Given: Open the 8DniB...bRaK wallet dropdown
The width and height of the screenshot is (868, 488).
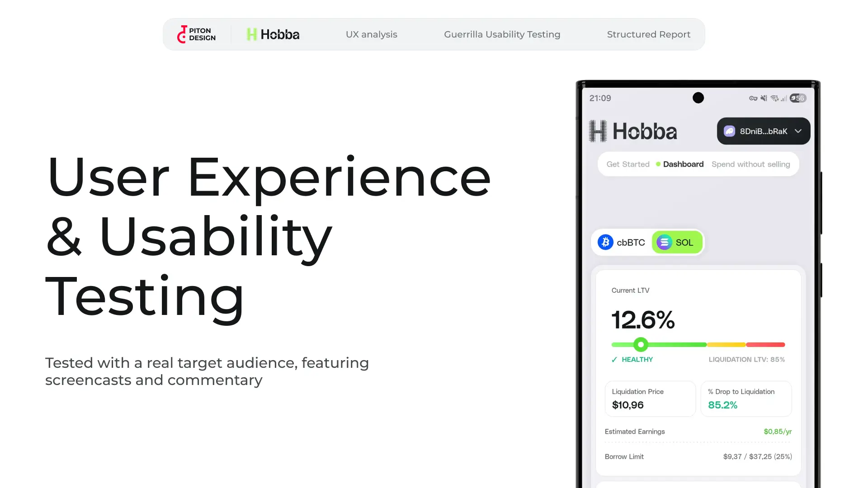Looking at the screenshot, I should [x=764, y=131].
